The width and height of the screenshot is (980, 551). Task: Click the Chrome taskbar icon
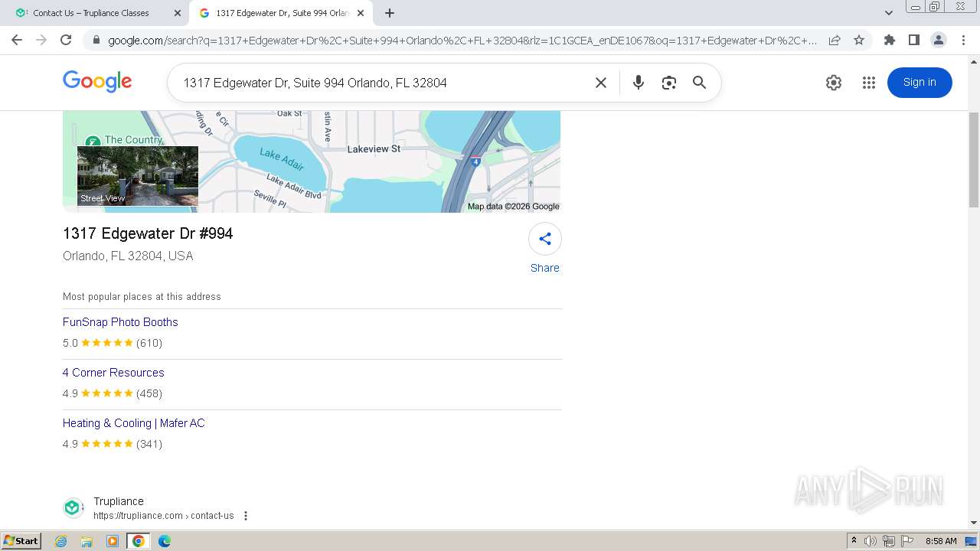(139, 541)
